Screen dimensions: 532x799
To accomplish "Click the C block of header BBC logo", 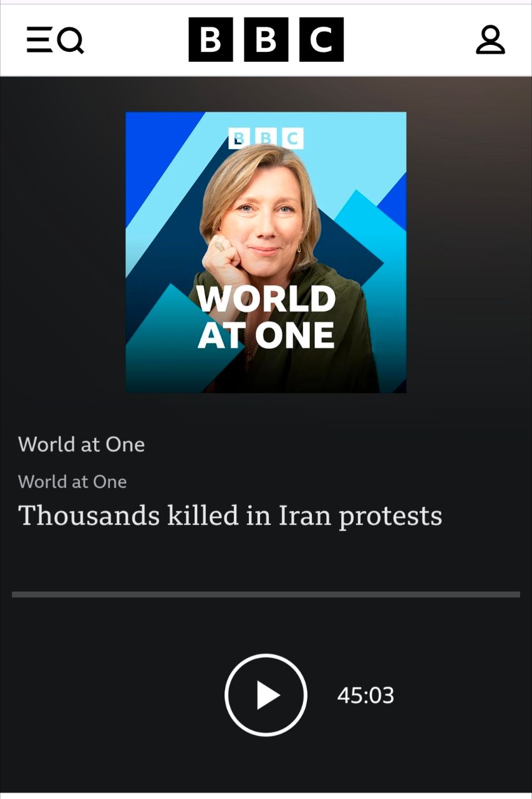I will [x=321, y=39].
